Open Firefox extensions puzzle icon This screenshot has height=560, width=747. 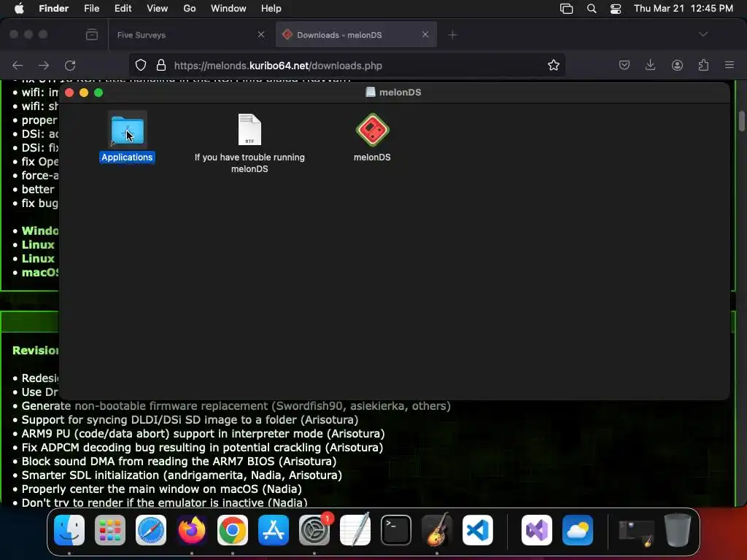click(x=703, y=65)
